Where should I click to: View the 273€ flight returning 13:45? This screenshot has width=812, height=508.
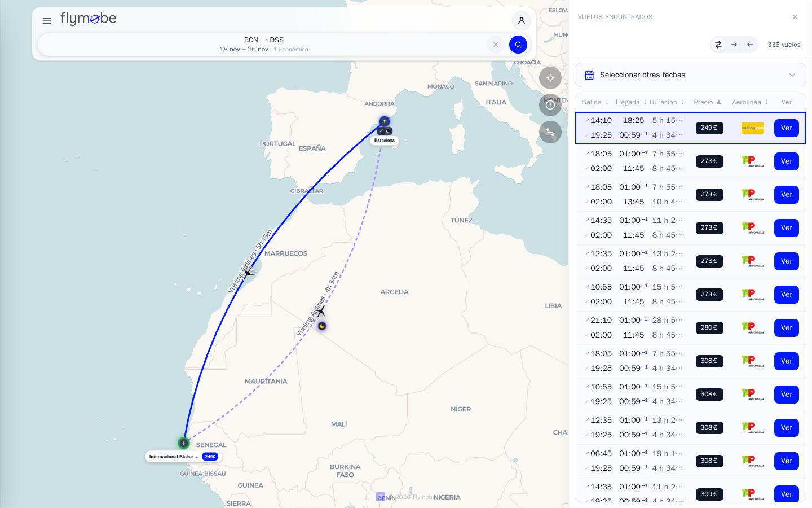point(787,195)
